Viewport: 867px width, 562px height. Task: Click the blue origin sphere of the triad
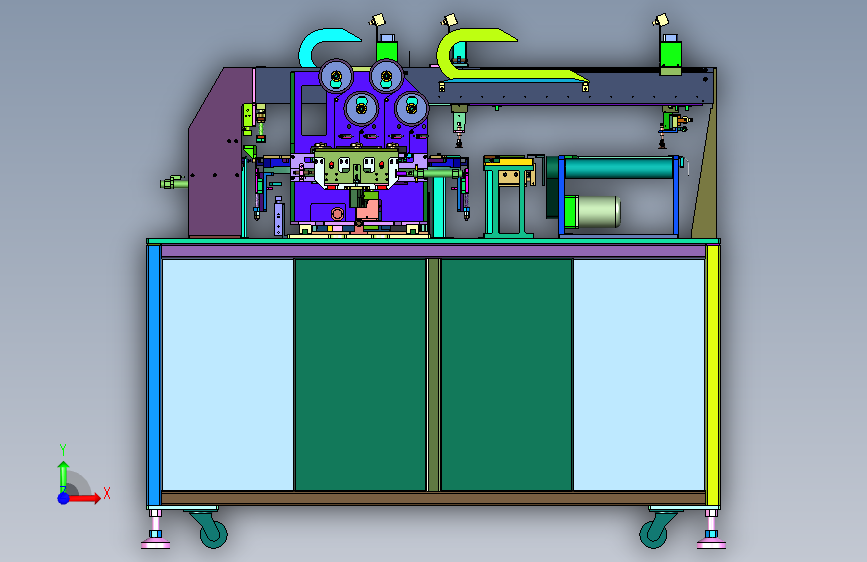pos(64,498)
